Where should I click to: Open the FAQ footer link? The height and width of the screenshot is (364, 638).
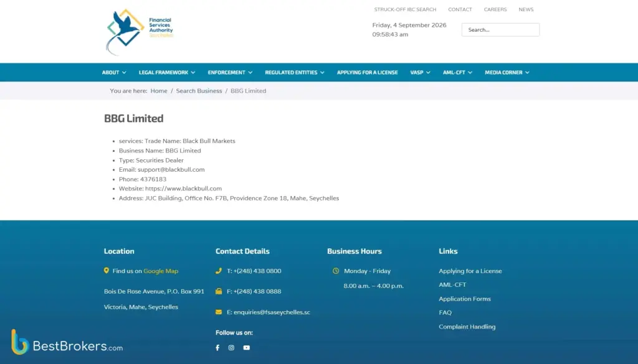click(x=445, y=312)
